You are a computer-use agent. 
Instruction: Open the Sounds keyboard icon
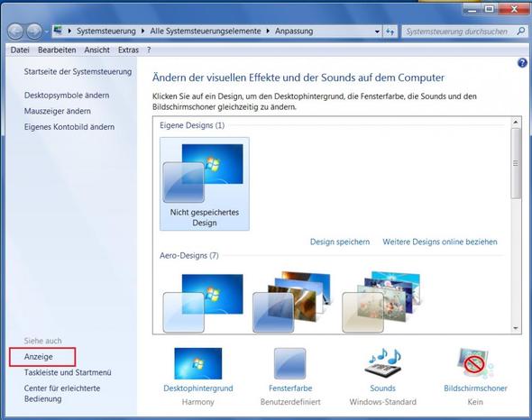pos(384,363)
